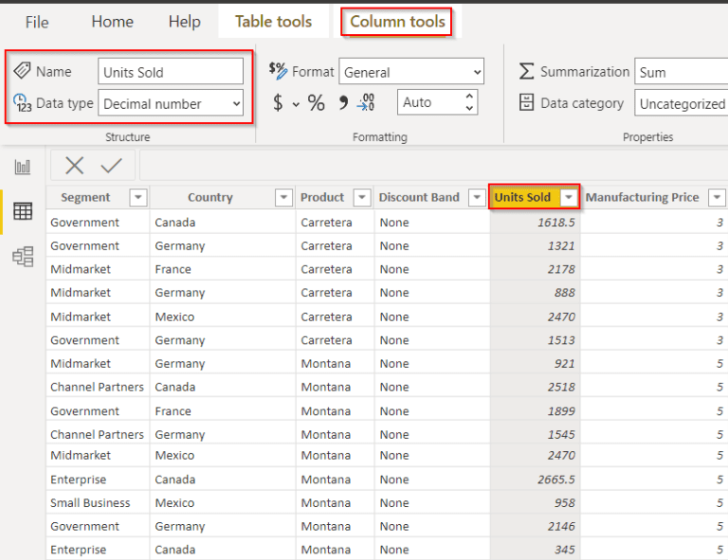Click the Data type clock icon

point(22,103)
